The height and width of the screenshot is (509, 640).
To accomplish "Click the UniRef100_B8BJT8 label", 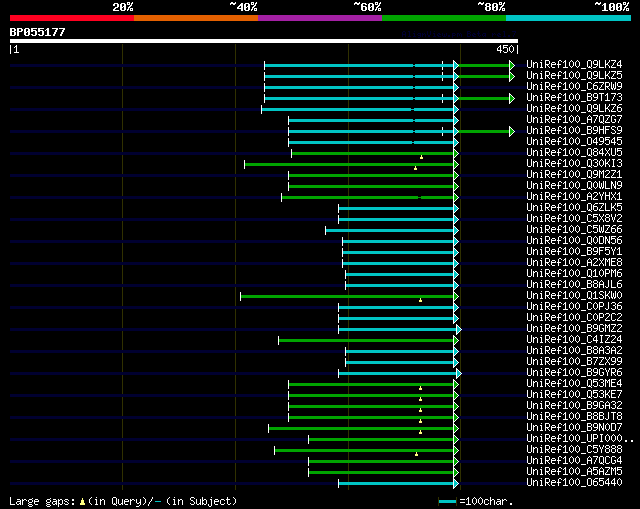I will point(574,417).
